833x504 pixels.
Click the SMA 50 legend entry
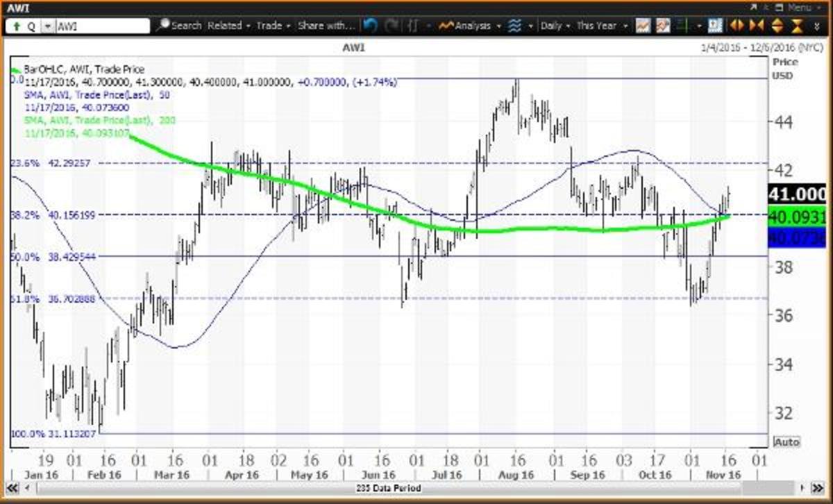tap(97, 94)
